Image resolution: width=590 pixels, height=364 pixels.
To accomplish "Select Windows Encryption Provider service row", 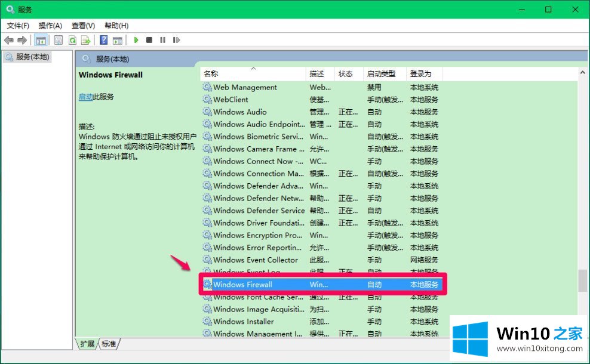I will click(x=321, y=235).
